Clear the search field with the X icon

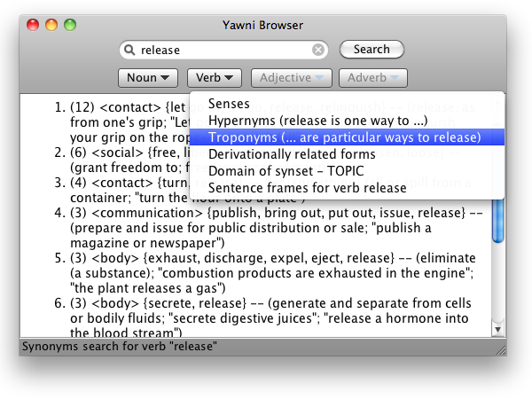point(318,50)
